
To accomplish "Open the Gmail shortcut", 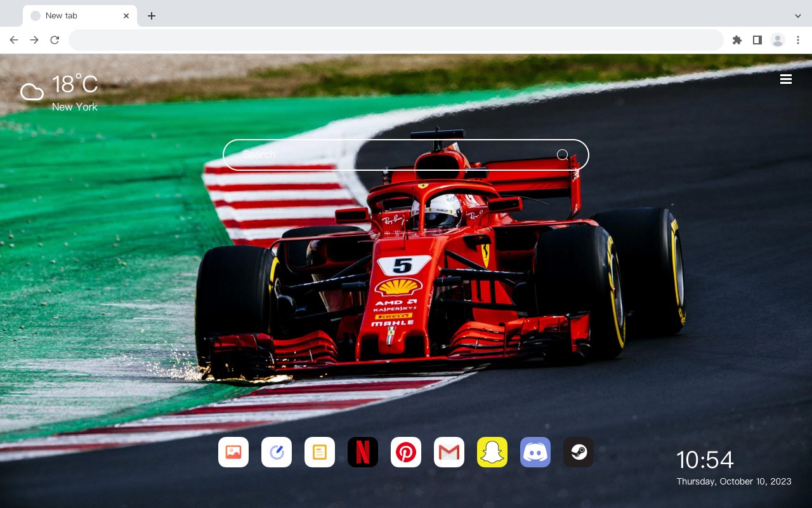I will 449,452.
